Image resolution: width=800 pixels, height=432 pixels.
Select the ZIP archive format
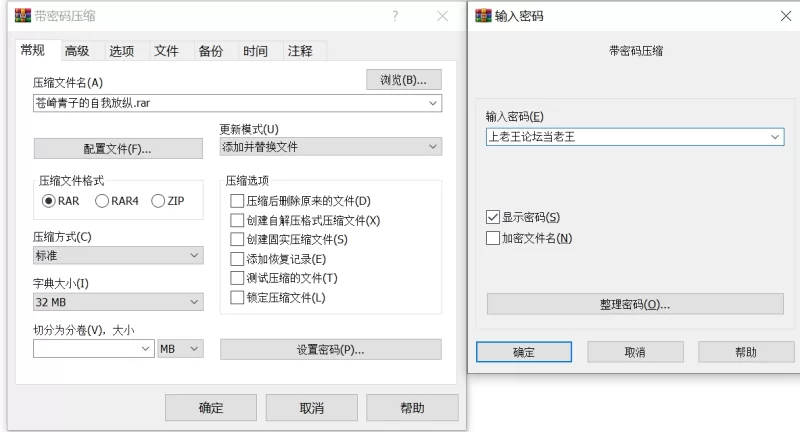(x=158, y=201)
